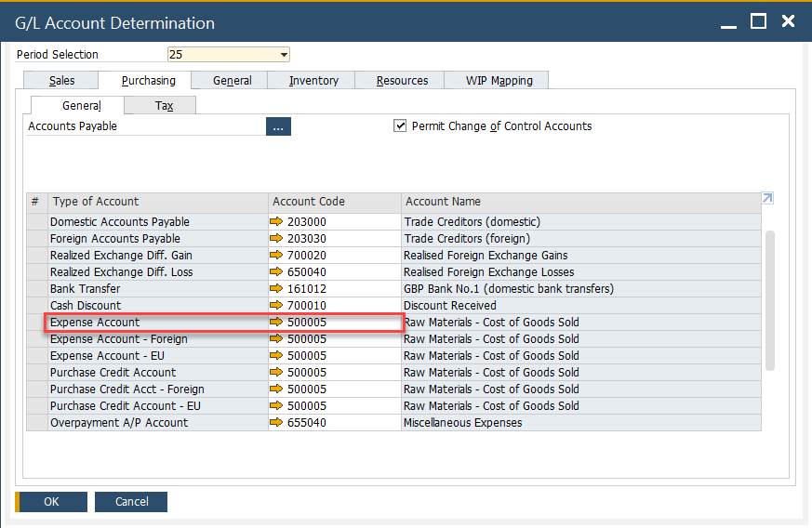Open the Inventory tab
Viewport: 812px width, 528px height.
313,81
